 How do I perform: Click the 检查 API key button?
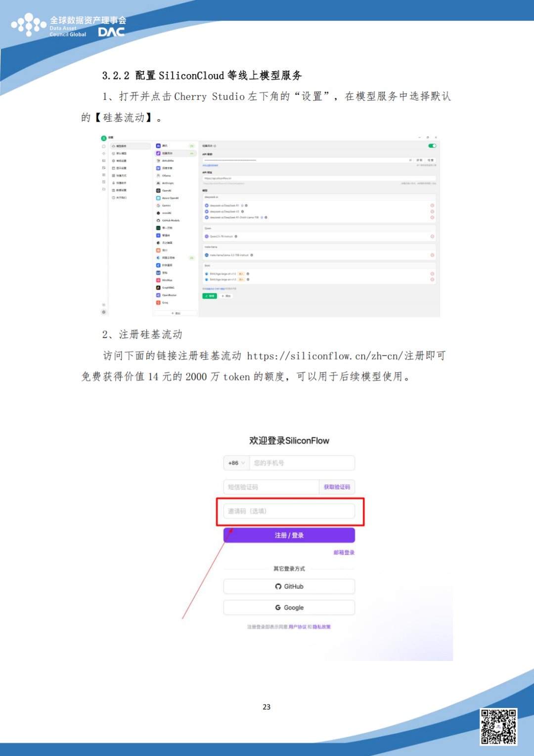(431, 160)
